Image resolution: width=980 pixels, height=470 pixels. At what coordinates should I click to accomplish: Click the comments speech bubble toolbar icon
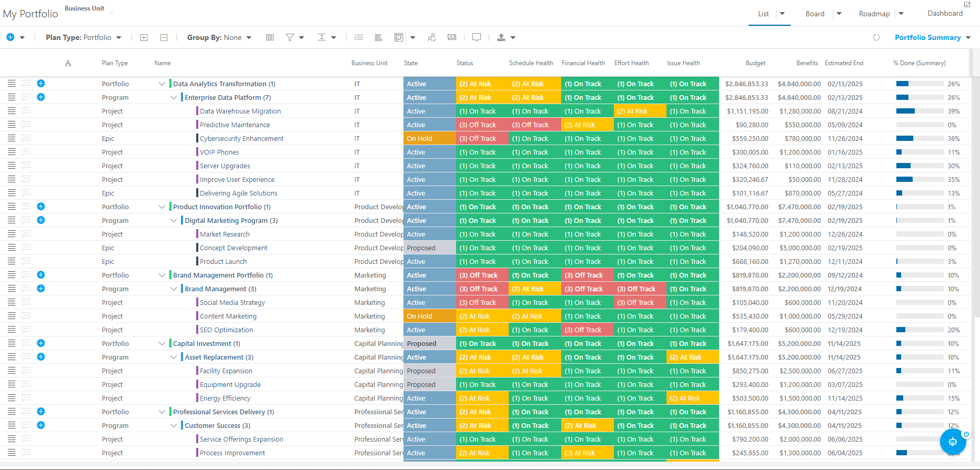477,37
